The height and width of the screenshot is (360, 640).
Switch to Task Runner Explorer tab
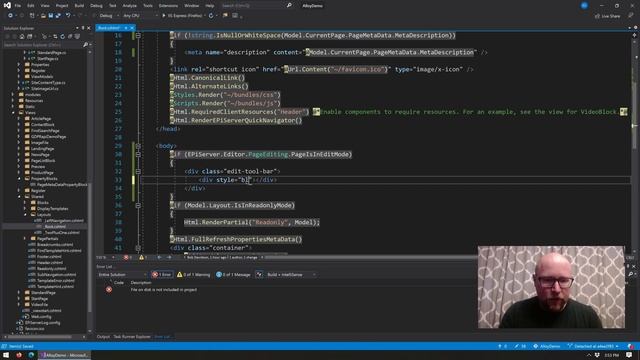tap(132, 337)
